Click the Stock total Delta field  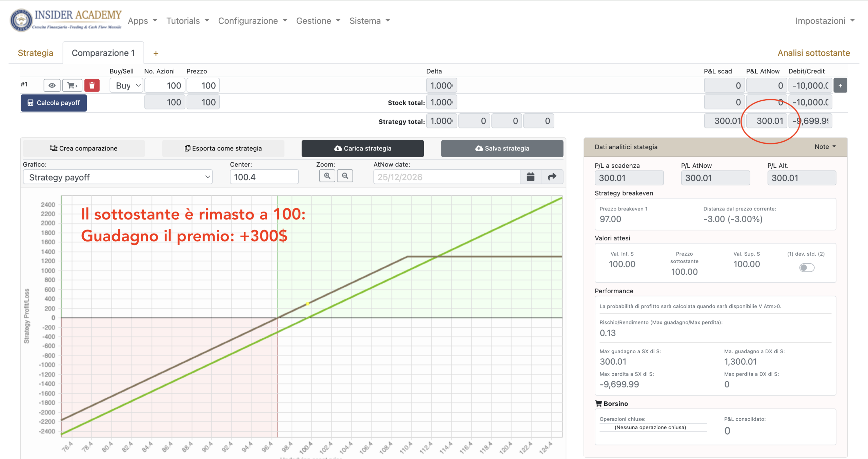pyautogui.click(x=442, y=102)
